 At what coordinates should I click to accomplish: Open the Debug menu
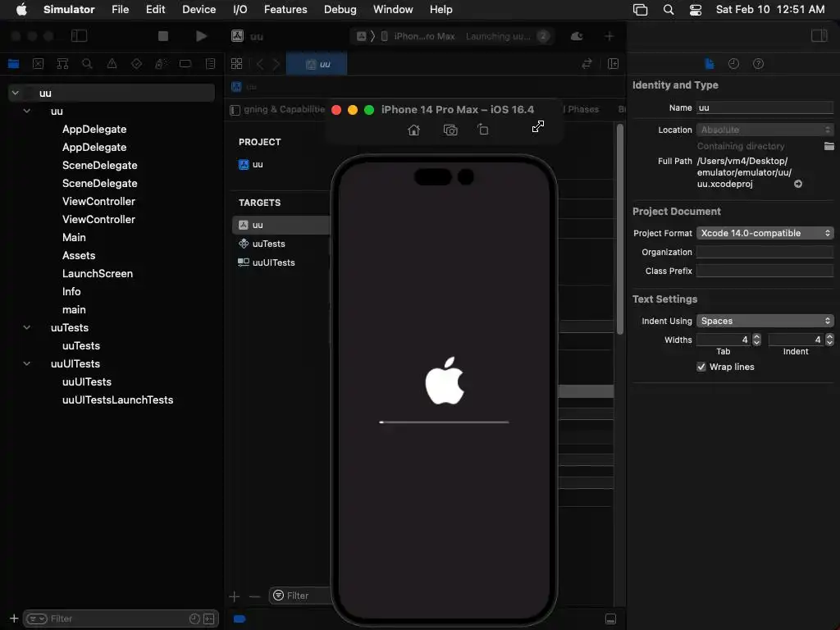[340, 9]
